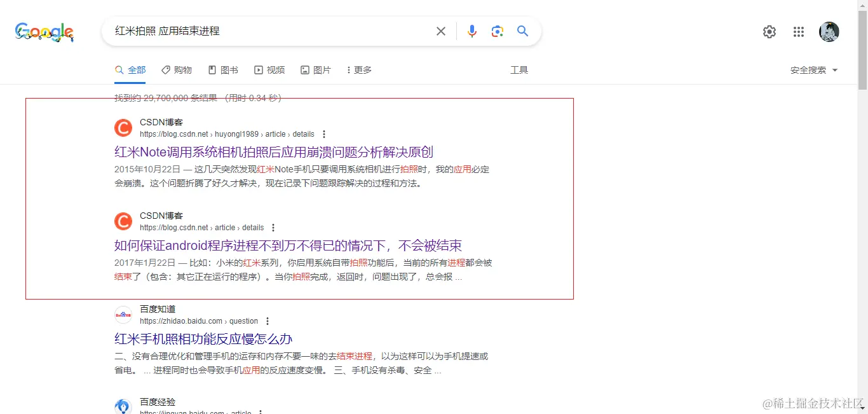Clear the search box with X icon

(440, 31)
